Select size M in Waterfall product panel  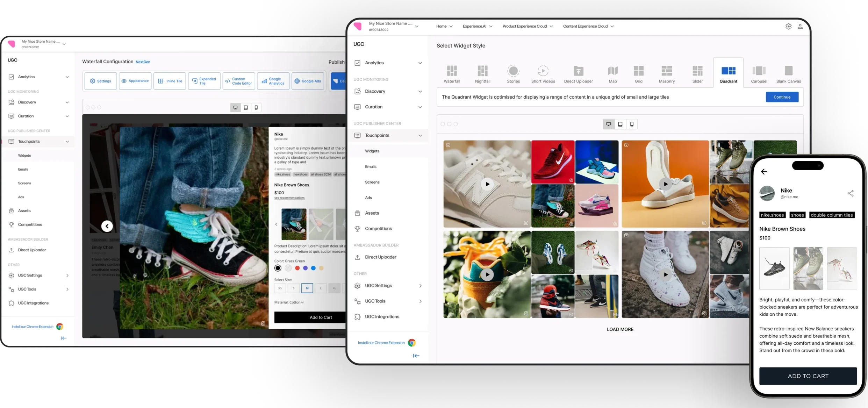coord(307,288)
